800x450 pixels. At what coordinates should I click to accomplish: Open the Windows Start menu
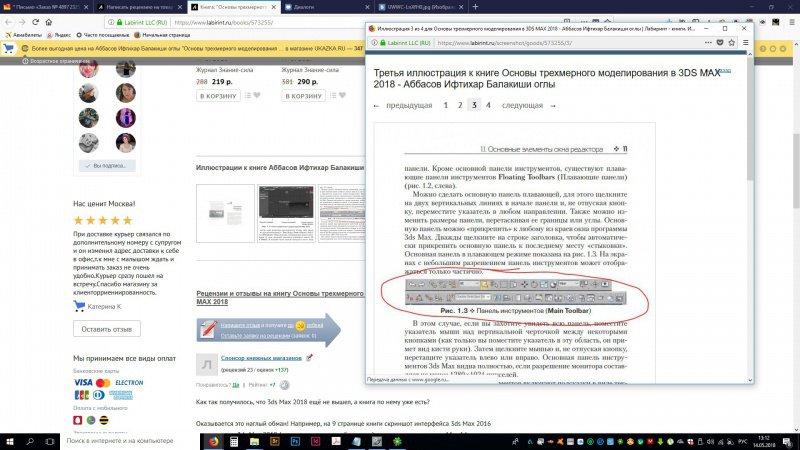[10, 441]
